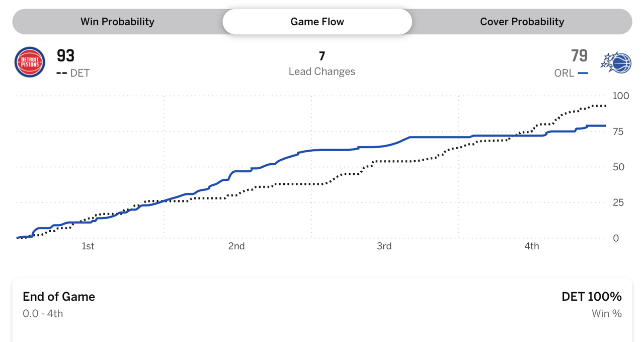Viewport: 644px width, 342px height.
Task: Click the ORL blue line legend marker
Action: click(x=583, y=73)
